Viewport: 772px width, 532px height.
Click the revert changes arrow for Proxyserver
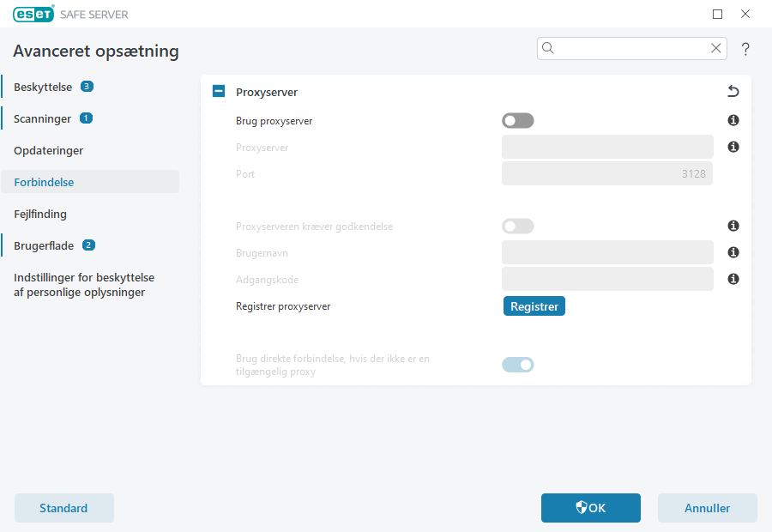(x=733, y=91)
